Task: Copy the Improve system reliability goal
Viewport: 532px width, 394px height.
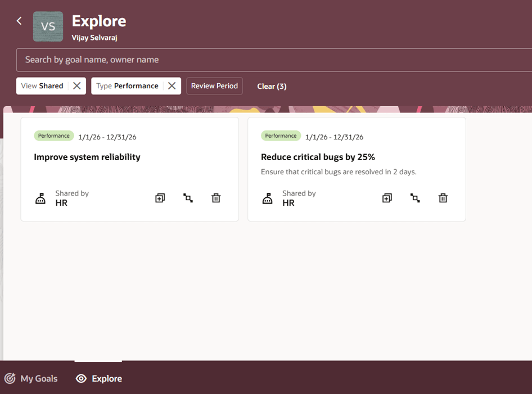Action: (160, 198)
